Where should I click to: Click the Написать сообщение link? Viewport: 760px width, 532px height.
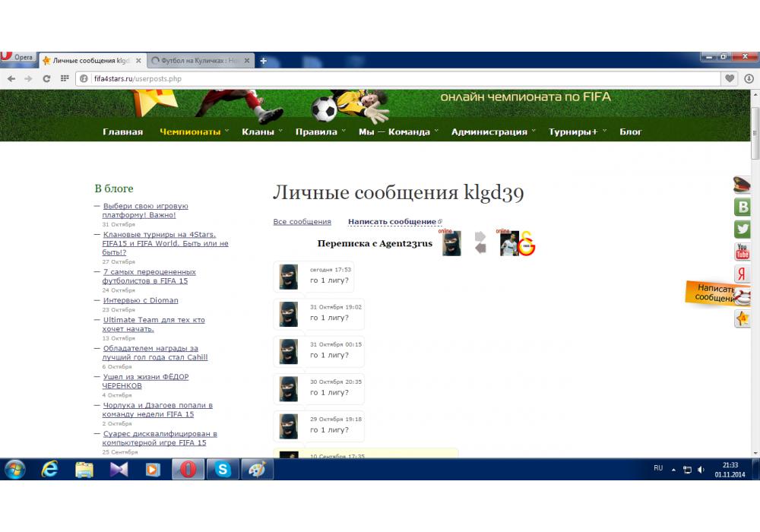point(392,222)
